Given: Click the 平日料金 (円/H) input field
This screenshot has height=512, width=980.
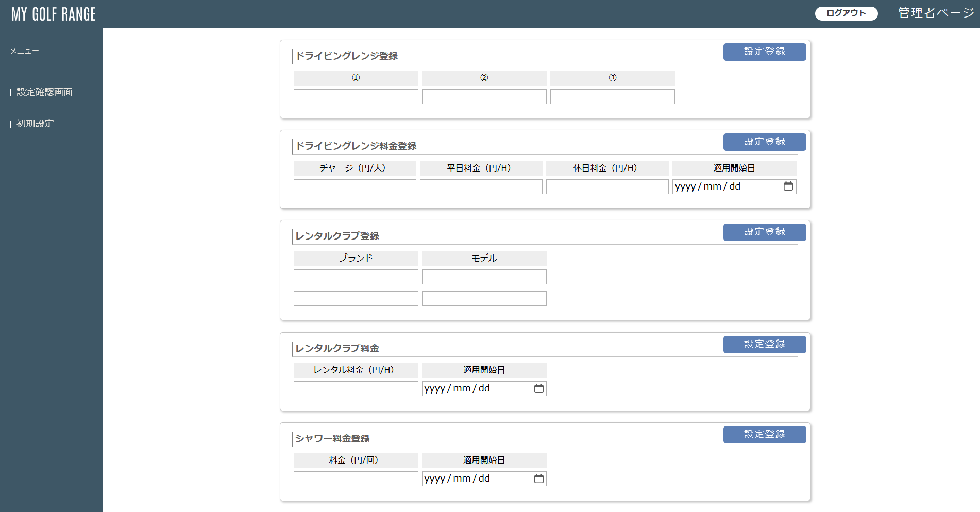Looking at the screenshot, I should click(x=481, y=187).
